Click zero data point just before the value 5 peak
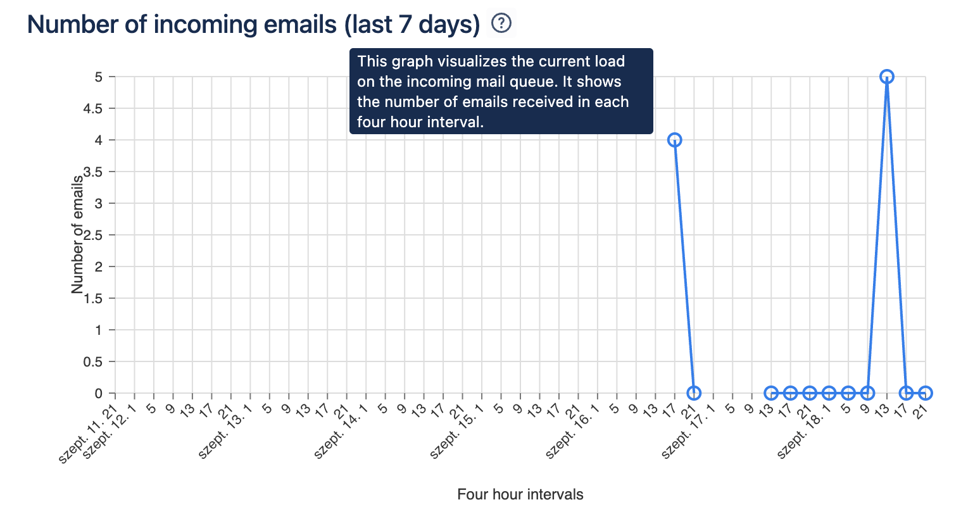This screenshot has height=514, width=980. point(868,393)
